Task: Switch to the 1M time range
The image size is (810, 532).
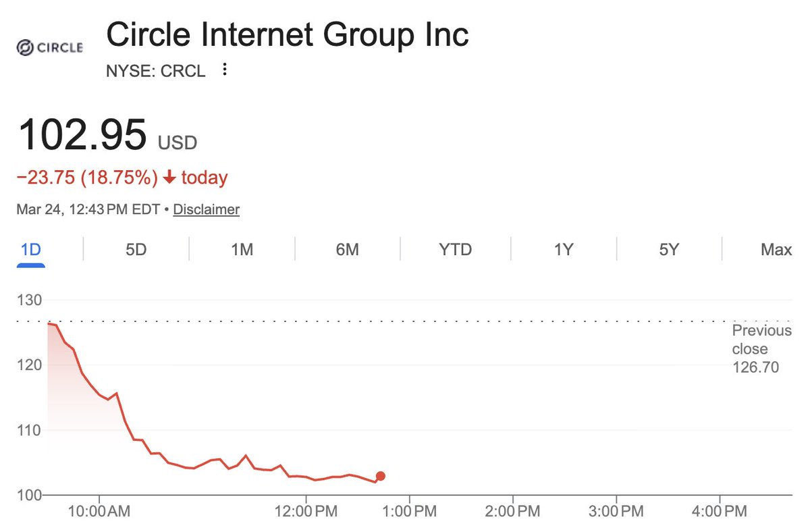Action: tap(242, 250)
